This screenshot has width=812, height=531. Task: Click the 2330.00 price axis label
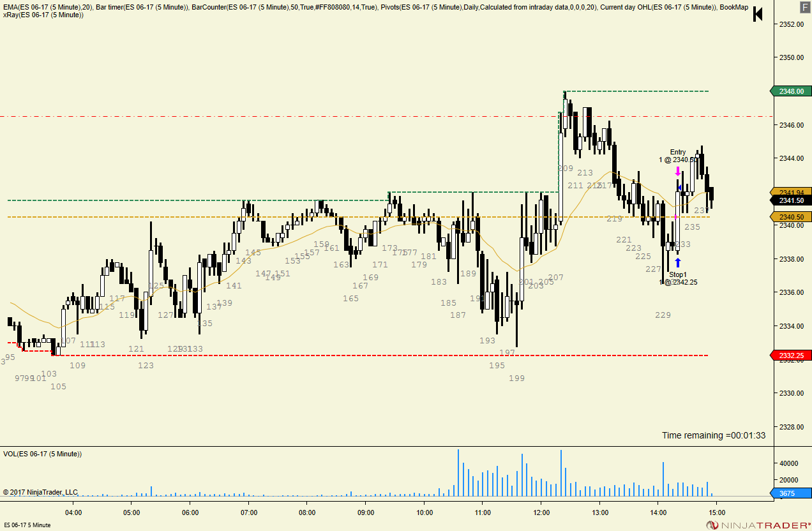[792, 393]
